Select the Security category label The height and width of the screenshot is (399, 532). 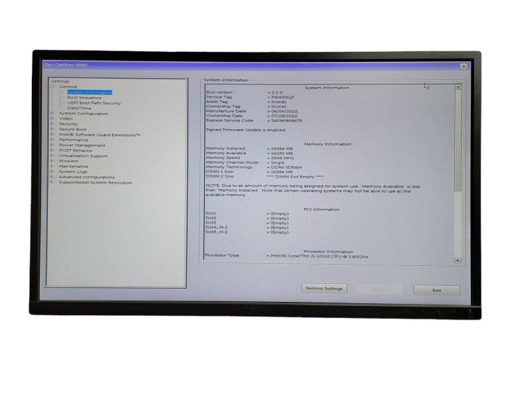(68, 124)
